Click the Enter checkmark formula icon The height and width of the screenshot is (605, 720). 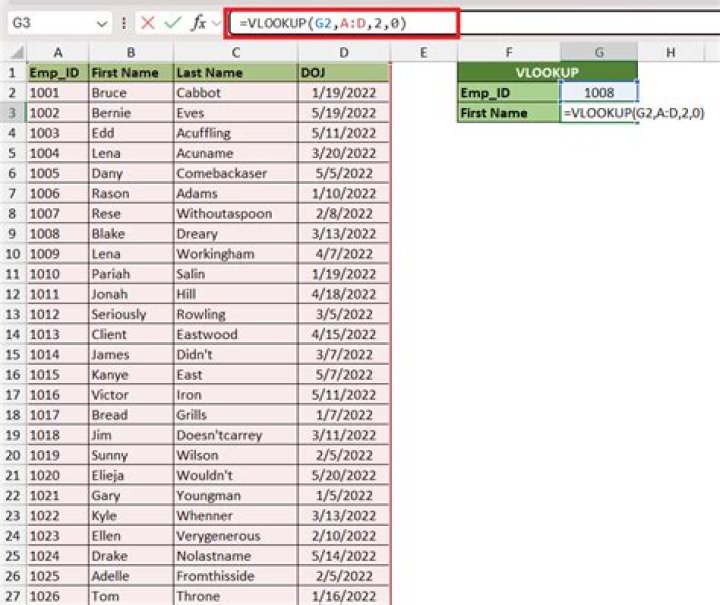pos(175,23)
